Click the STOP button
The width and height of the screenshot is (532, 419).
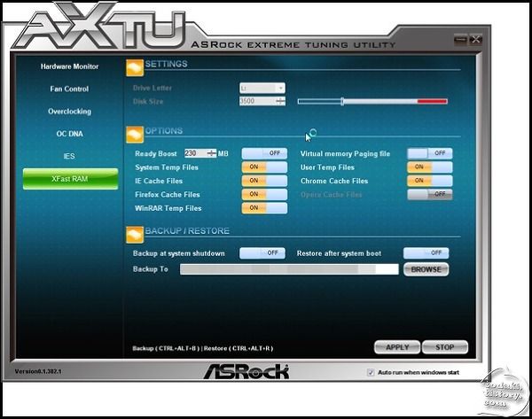[445, 347]
